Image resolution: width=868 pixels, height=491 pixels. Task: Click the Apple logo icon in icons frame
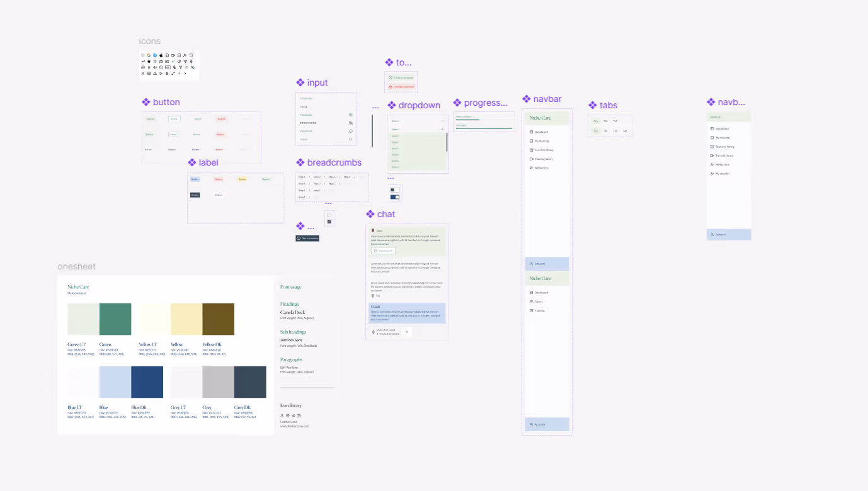pyautogui.click(x=161, y=55)
